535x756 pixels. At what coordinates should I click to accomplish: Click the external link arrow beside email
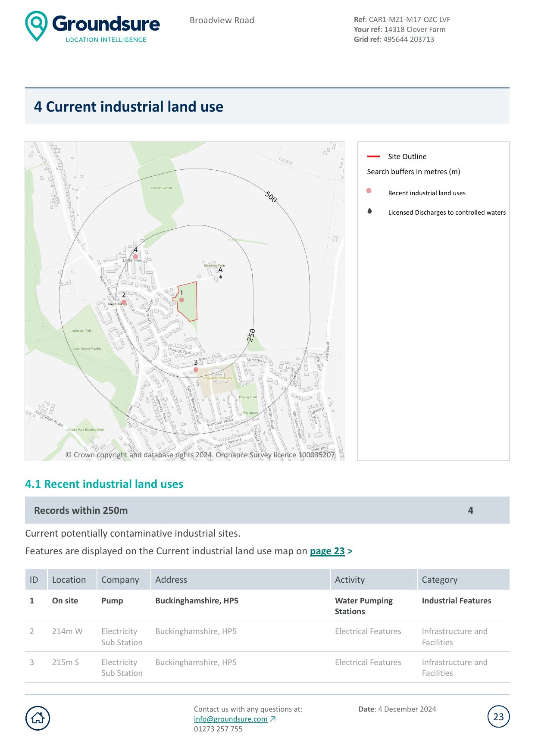[x=273, y=719]
